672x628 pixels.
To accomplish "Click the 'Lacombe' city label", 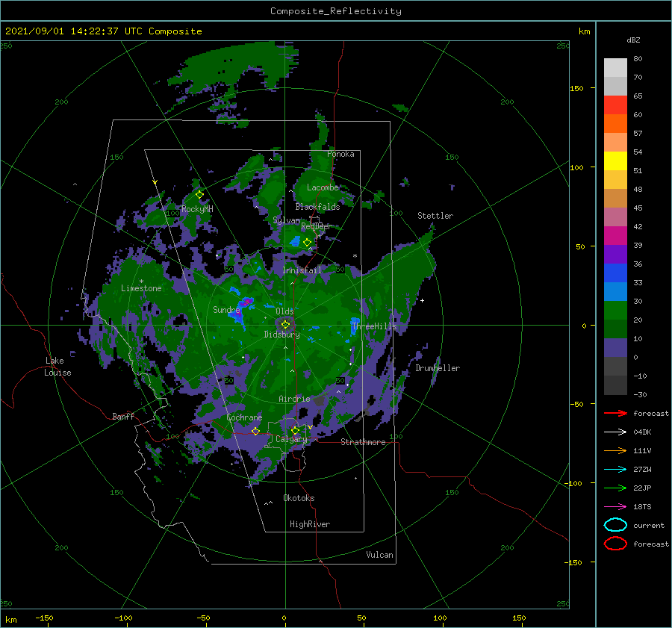I will (323, 187).
